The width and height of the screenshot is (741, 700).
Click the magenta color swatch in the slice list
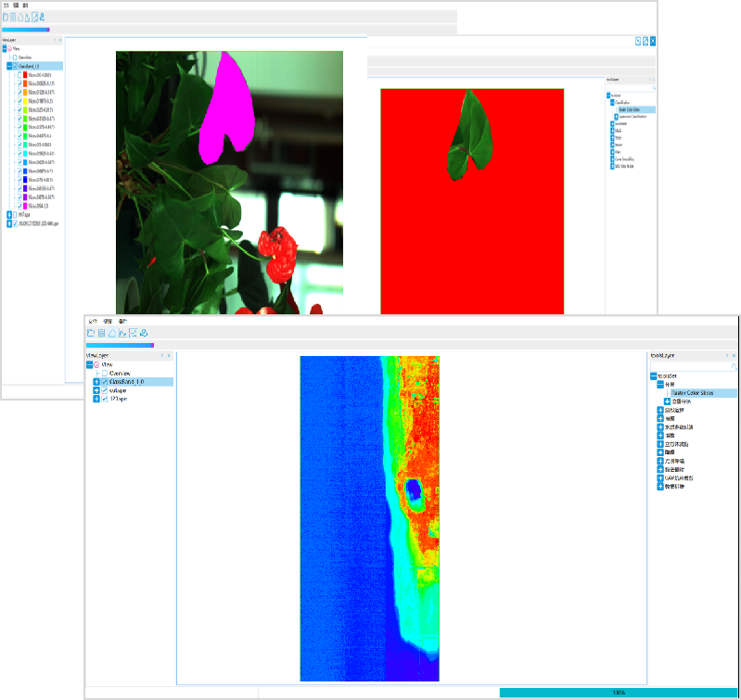tap(25, 205)
